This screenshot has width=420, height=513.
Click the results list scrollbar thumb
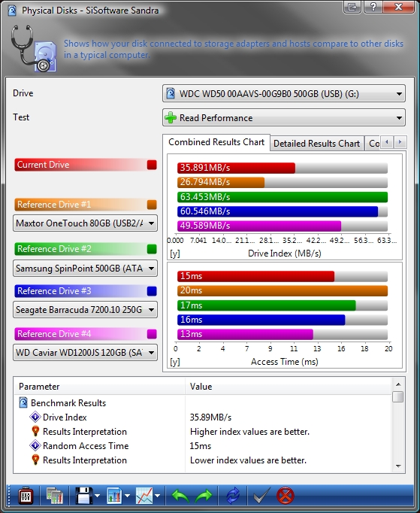pos(398,397)
